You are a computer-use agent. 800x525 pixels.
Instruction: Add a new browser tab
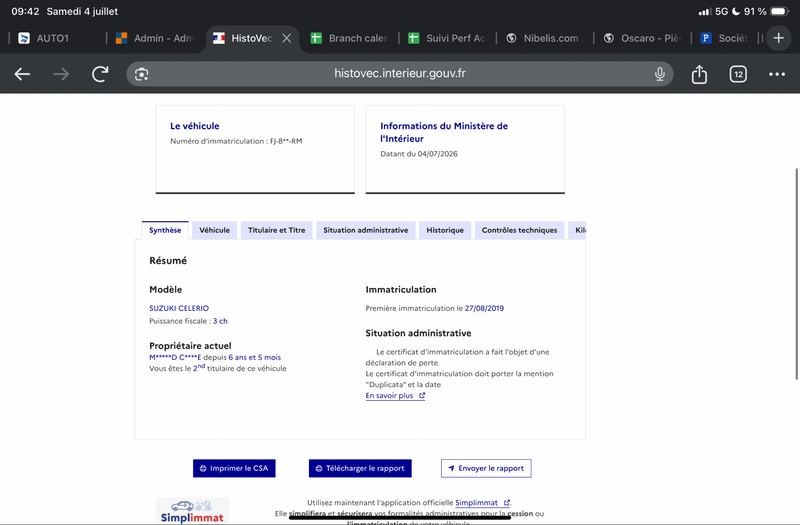[778, 38]
